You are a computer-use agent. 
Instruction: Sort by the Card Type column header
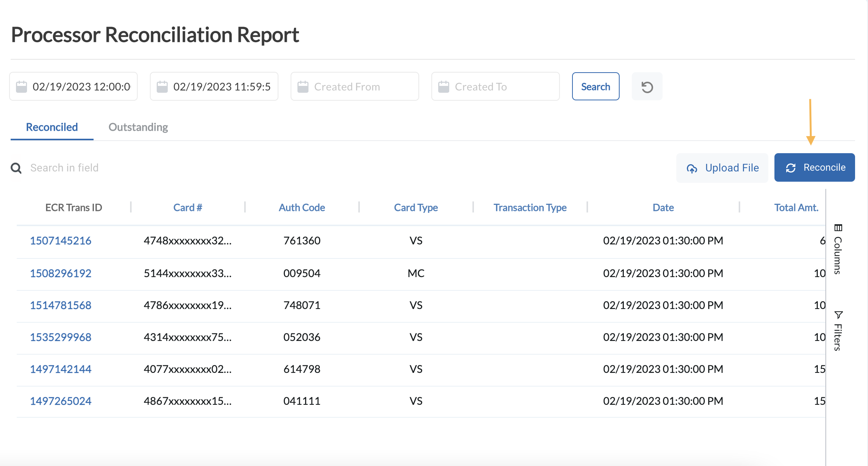point(416,208)
